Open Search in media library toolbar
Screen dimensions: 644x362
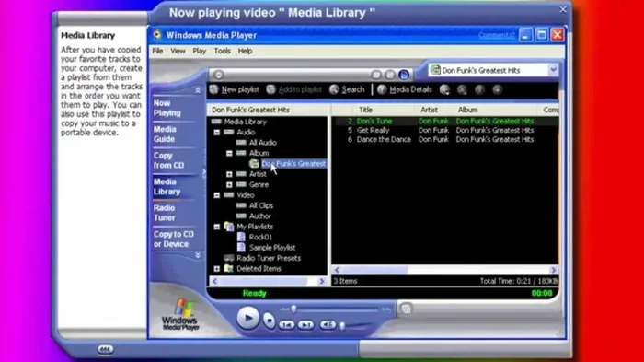[x=347, y=89]
